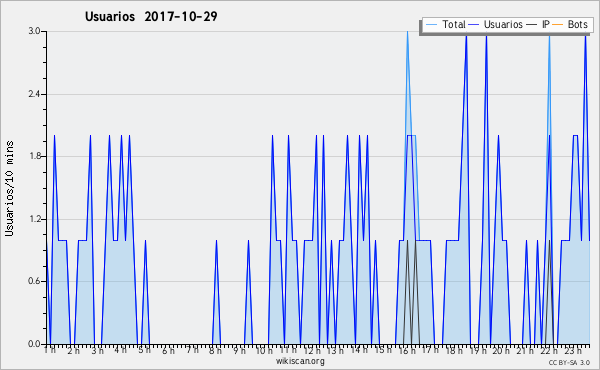The height and width of the screenshot is (370, 600).
Task: Click the '16 h' x-axis label
Action: tap(407, 350)
